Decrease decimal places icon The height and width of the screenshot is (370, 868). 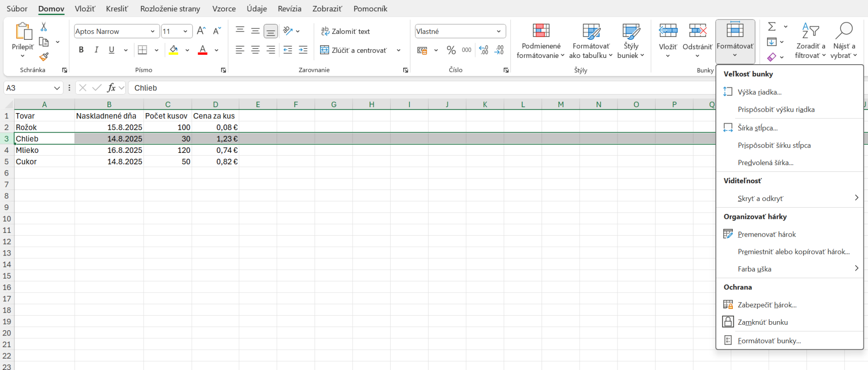(499, 50)
